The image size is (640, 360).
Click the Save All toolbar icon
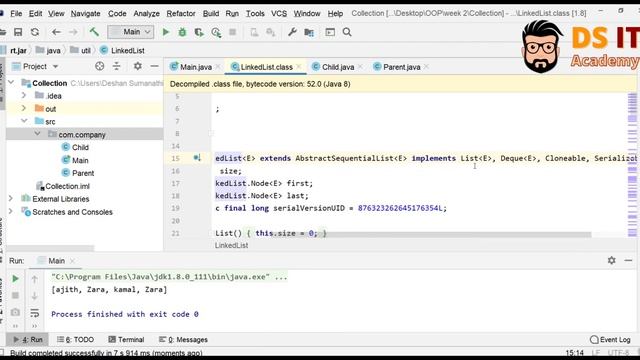[18, 32]
